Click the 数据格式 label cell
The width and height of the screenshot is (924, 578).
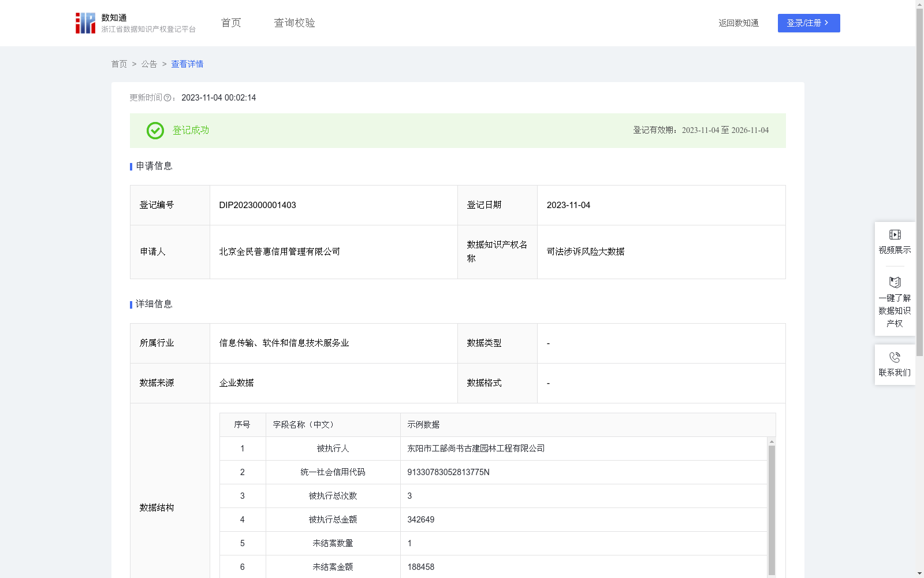click(497, 383)
